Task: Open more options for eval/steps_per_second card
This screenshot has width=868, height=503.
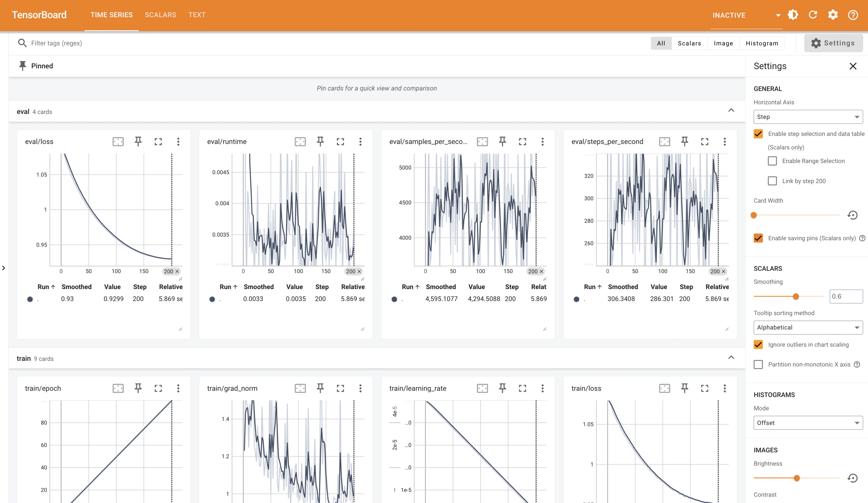Action: (725, 141)
